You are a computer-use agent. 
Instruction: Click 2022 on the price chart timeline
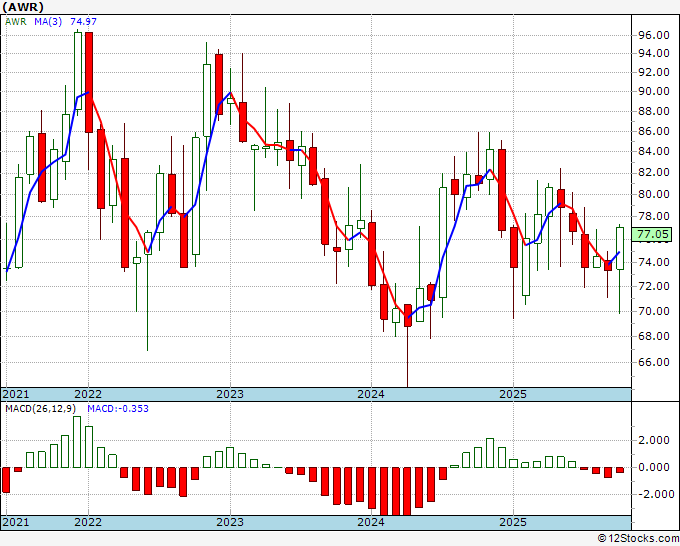click(89, 394)
